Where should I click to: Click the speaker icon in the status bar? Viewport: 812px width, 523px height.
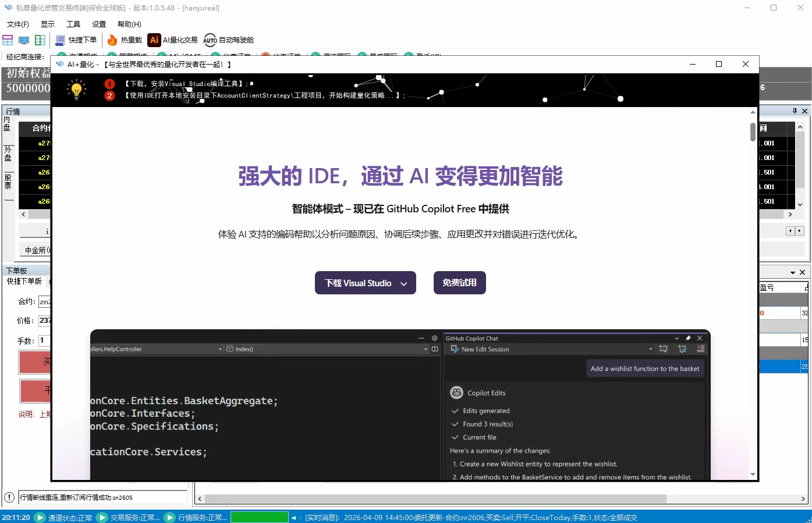(295, 517)
